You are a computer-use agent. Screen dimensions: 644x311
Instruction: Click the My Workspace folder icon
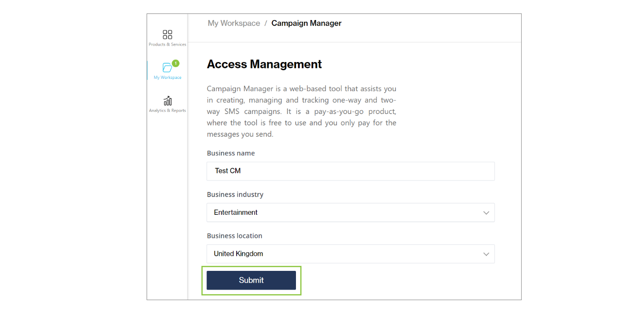click(x=167, y=68)
